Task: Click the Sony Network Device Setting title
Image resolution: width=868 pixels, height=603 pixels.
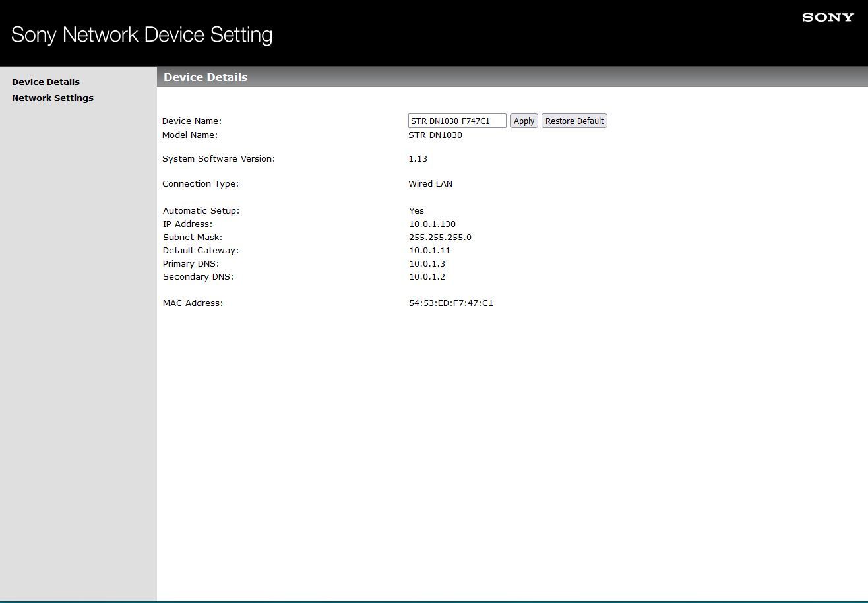Action: coord(142,34)
